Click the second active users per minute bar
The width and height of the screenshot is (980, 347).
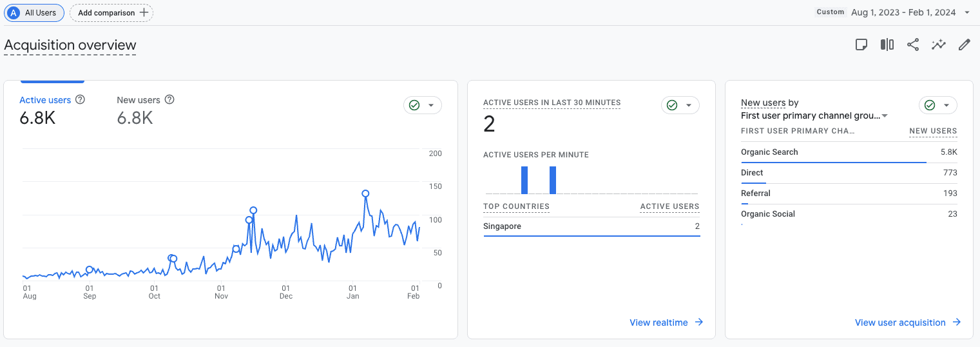pos(553,180)
